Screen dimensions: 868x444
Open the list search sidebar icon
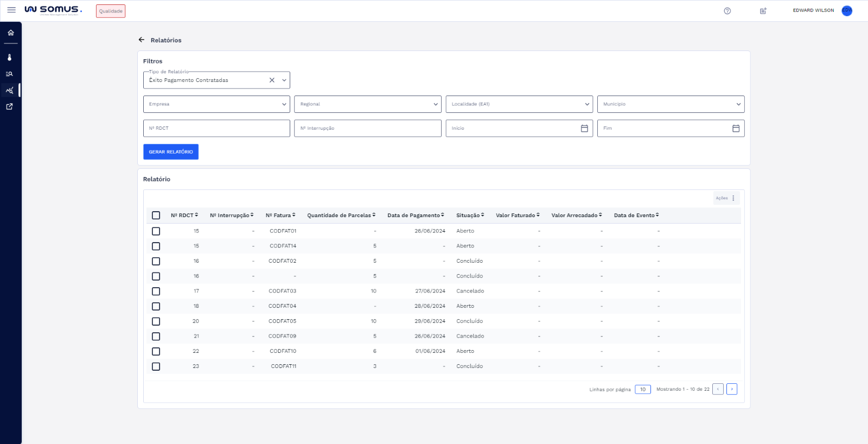point(9,74)
